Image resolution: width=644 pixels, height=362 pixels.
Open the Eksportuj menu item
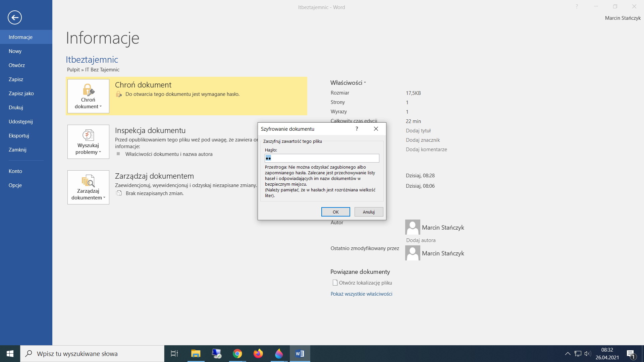[x=19, y=136]
